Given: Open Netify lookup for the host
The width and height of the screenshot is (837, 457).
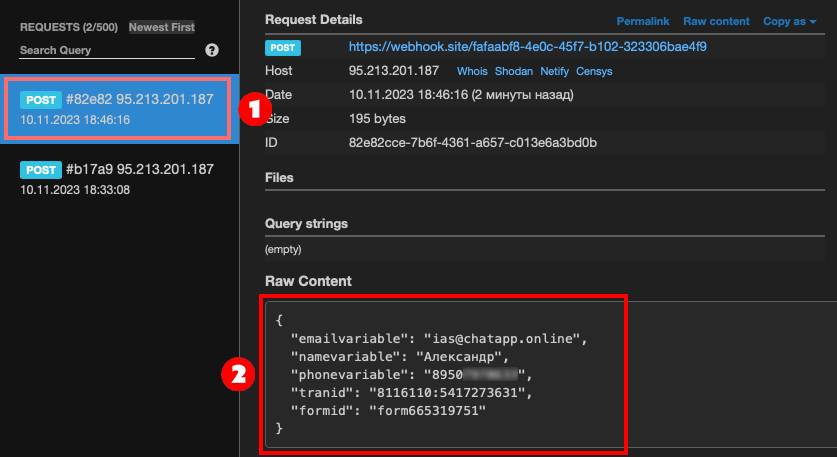Looking at the screenshot, I should [x=554, y=72].
